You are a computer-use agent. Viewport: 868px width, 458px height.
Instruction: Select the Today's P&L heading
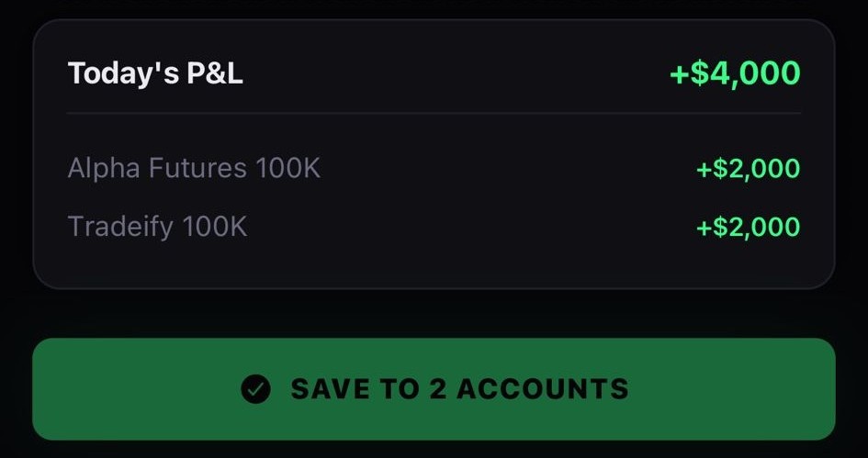click(155, 73)
